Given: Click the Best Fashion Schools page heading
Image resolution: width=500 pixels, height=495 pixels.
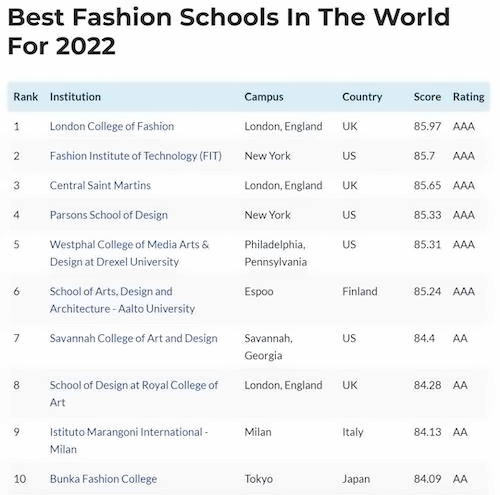Looking at the screenshot, I should pyautogui.click(x=229, y=31).
